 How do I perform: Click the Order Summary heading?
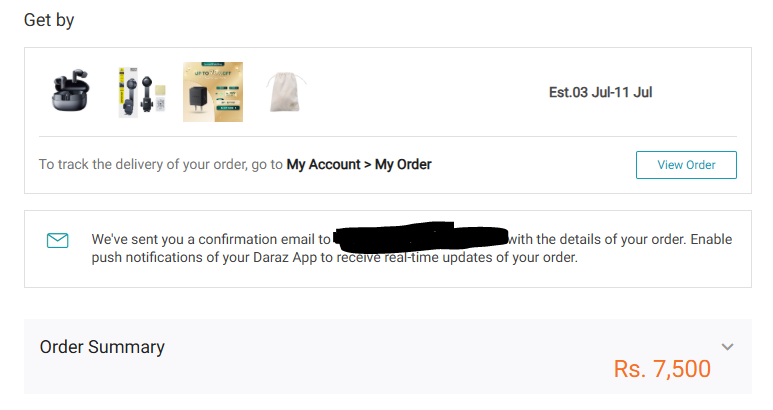(102, 347)
